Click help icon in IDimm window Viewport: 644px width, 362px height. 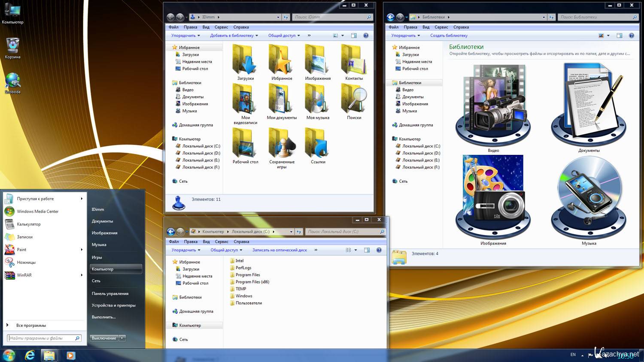[x=366, y=36]
